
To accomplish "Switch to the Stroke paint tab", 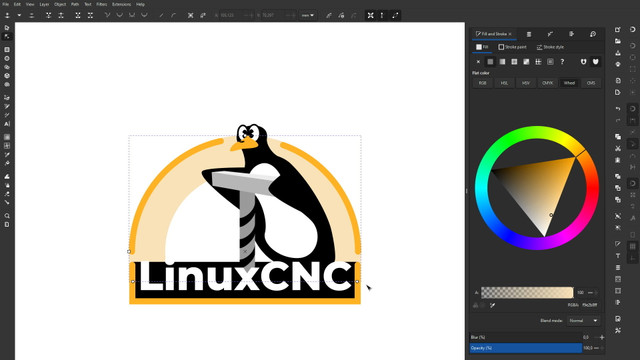I will [513, 47].
